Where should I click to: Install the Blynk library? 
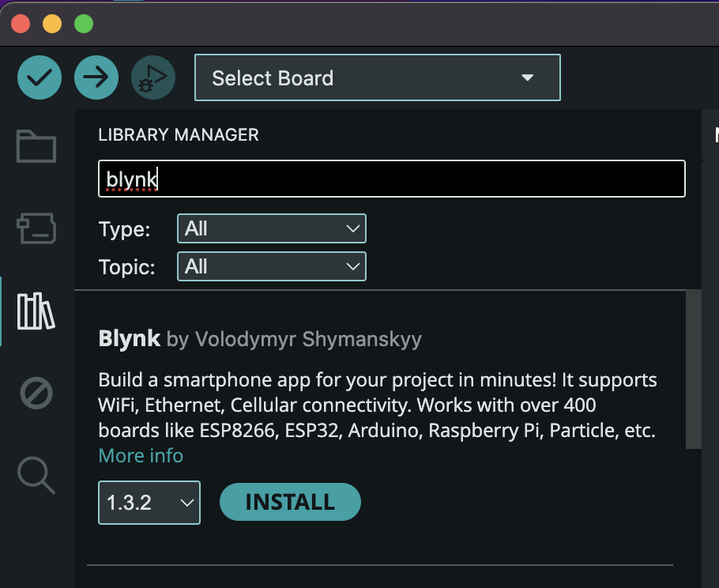pos(290,503)
